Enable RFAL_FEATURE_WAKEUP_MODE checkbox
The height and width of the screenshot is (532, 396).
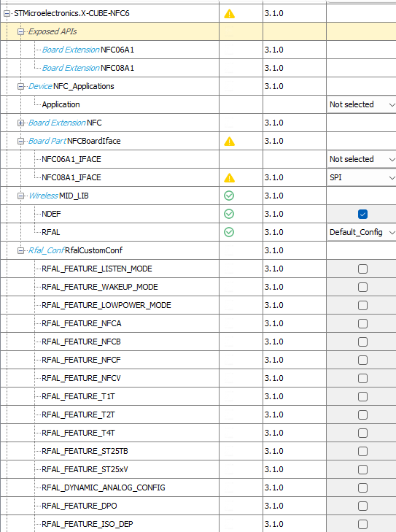click(362, 288)
